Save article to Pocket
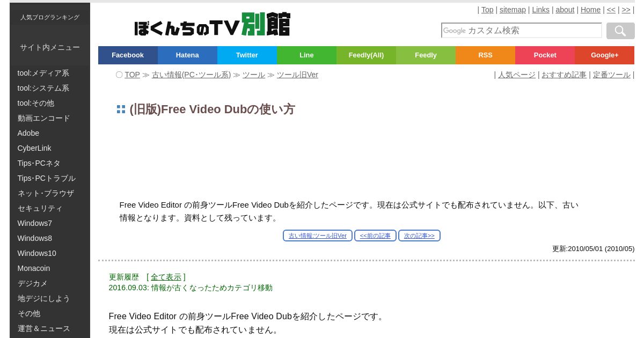644x338 pixels. point(545,55)
